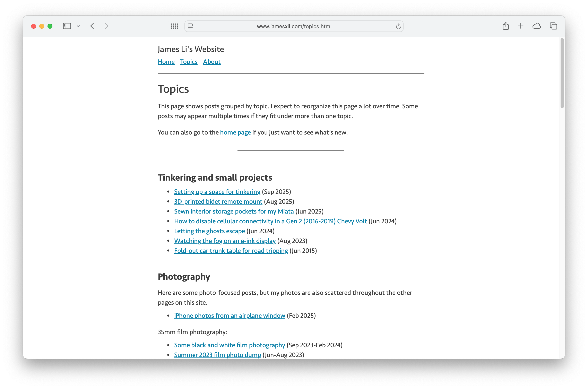Open the page menu icon in address bar
The image size is (588, 389).
tap(190, 26)
